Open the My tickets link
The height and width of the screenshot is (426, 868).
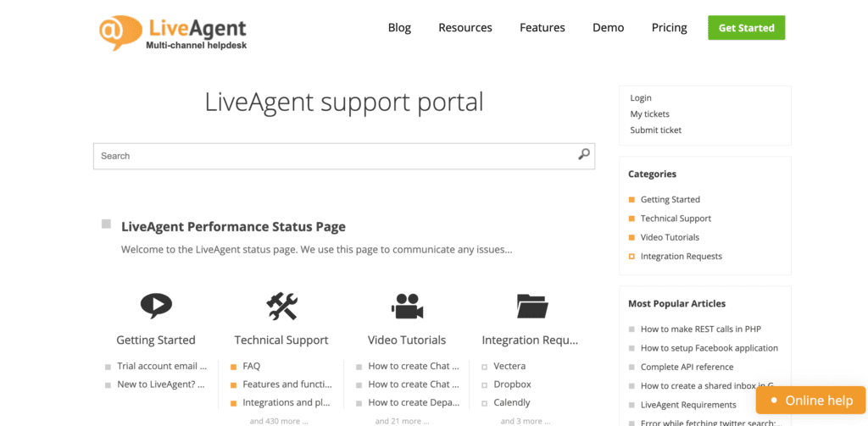649,114
